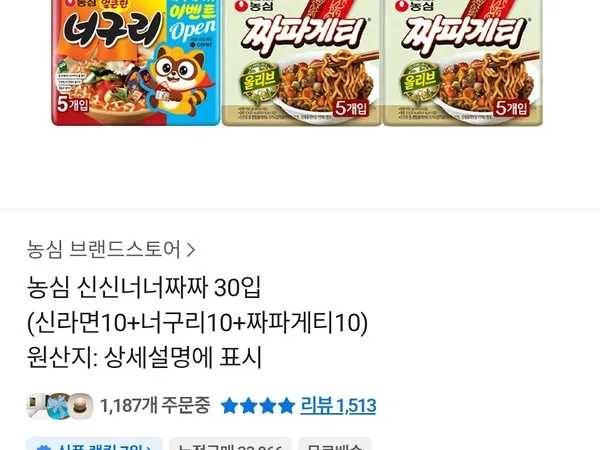Click the 누적구매 count tag

[x=230, y=445]
